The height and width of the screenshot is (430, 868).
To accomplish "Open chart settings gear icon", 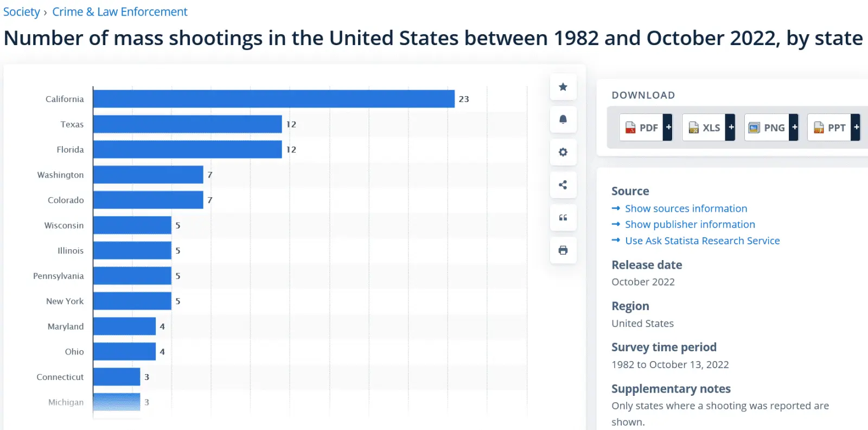I will [563, 152].
